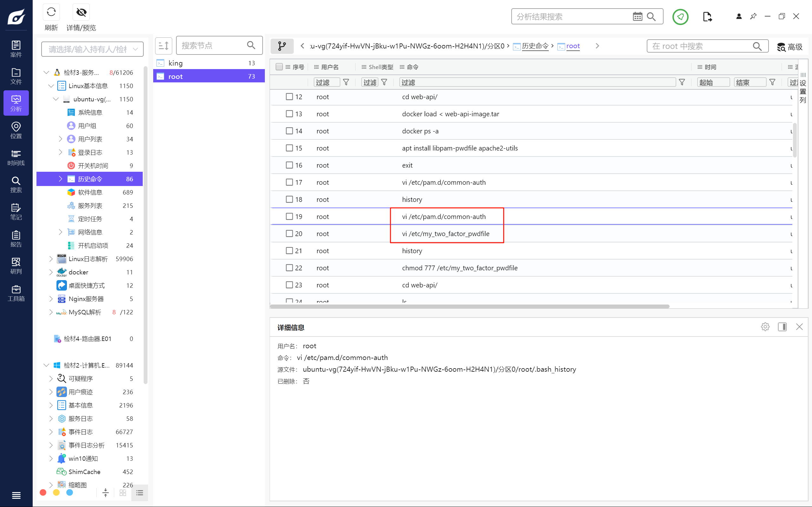Screen dimensions: 812x507
Task: Open the Toolbox (工具箱) sidebar icon
Action: pos(16,293)
